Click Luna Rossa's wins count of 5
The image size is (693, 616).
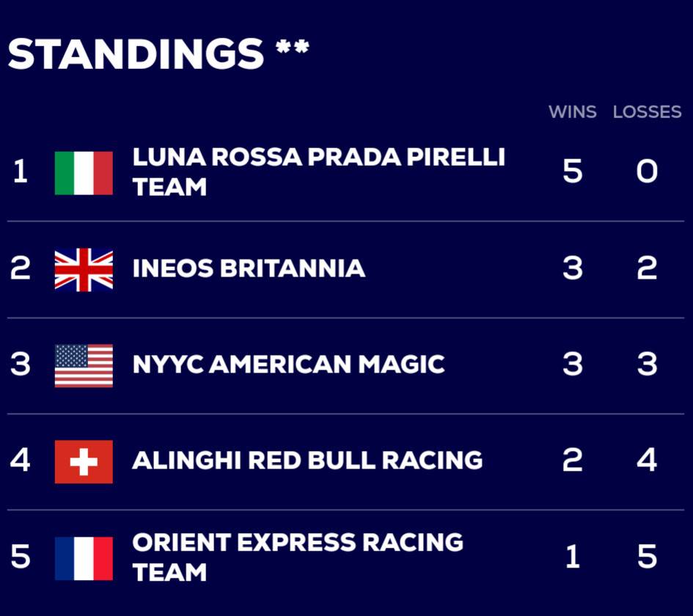coord(572,172)
